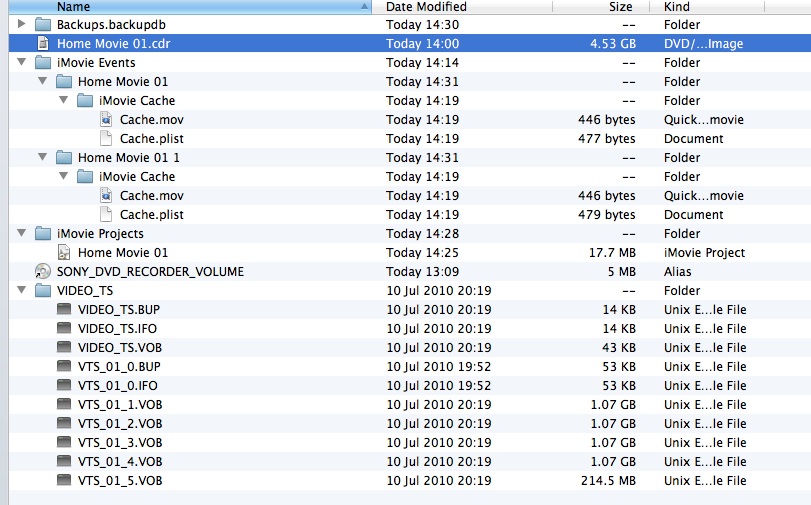811x505 pixels.
Task: Click the VTS_01_1.VOB file icon
Action: pos(64,404)
